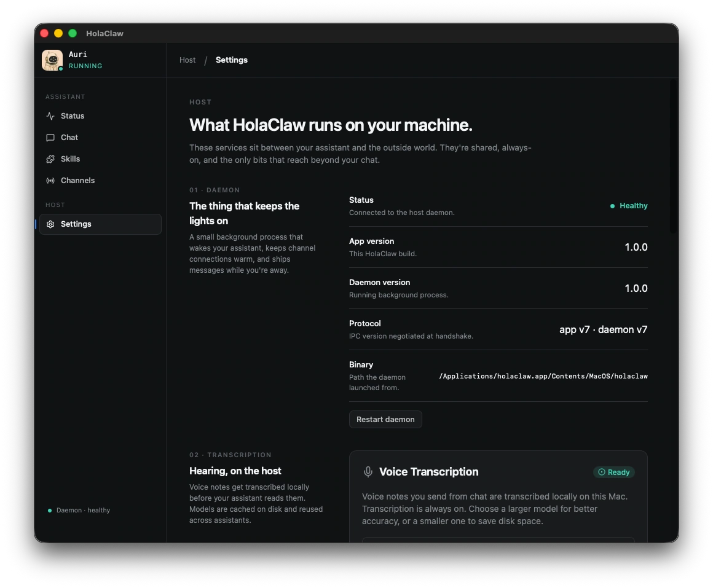
Task: Click the Voice Transcription heading
Action: click(429, 472)
